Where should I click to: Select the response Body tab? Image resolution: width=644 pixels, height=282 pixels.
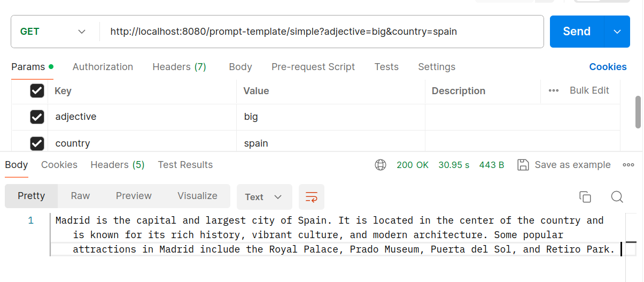coord(16,165)
